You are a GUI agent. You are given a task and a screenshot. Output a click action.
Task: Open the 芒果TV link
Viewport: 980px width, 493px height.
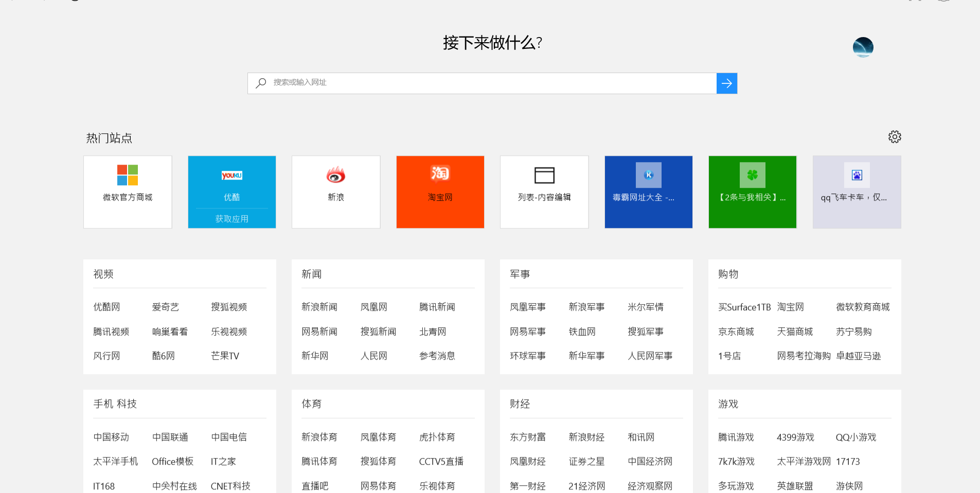(225, 356)
